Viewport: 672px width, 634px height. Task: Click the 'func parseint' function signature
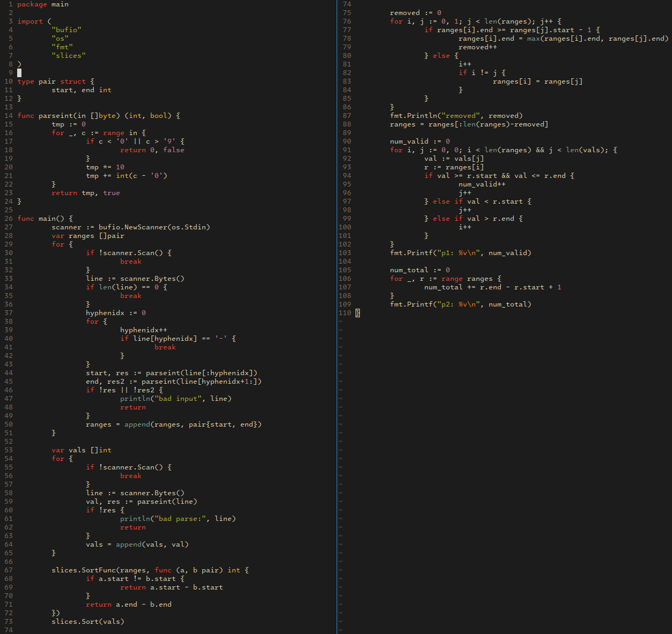tap(99, 116)
